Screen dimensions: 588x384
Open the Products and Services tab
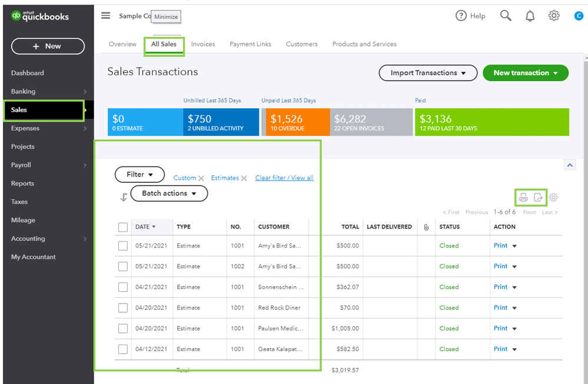point(364,44)
